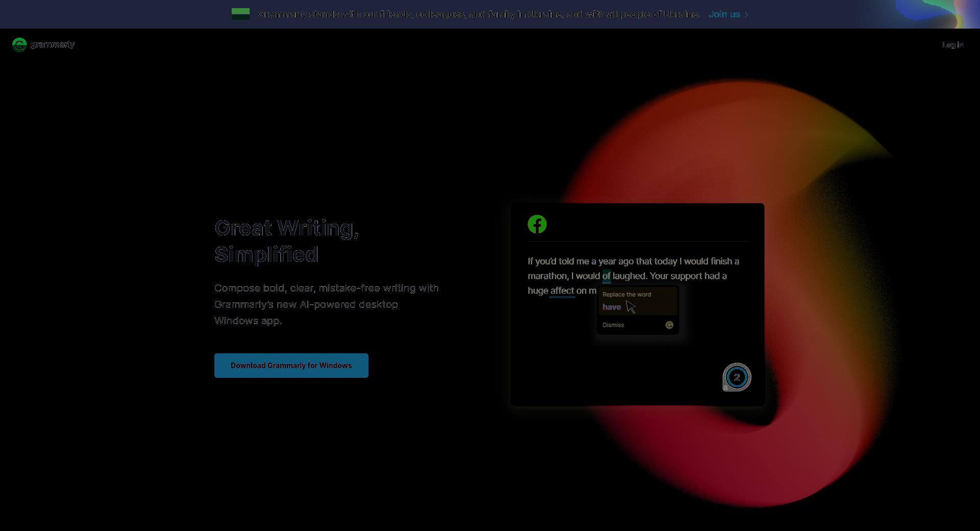This screenshot has height=531, width=980.
Task: Click Dismiss in suggestion popup
Action: (613, 325)
